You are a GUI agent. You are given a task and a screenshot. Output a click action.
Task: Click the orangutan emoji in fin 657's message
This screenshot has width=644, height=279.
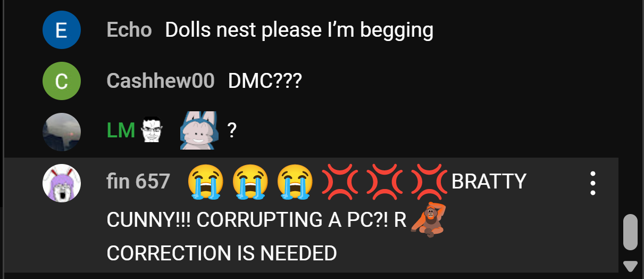pyautogui.click(x=428, y=219)
